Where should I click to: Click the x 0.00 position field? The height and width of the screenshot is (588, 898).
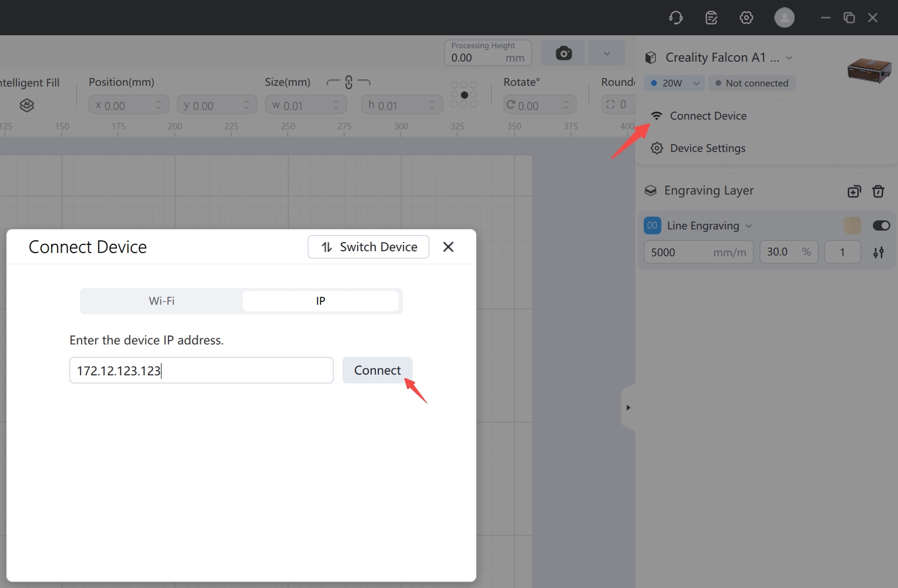pyautogui.click(x=129, y=105)
